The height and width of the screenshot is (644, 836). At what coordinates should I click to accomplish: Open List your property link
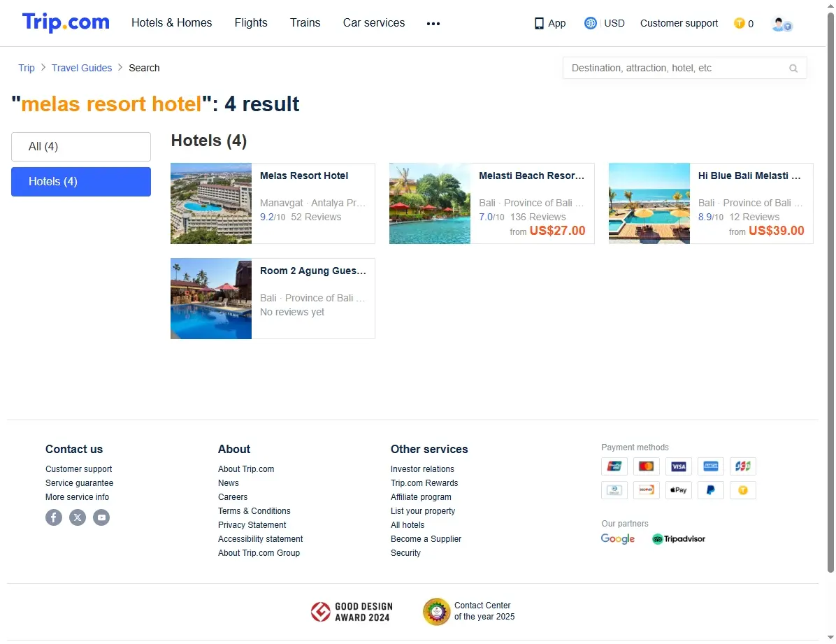coord(423,510)
